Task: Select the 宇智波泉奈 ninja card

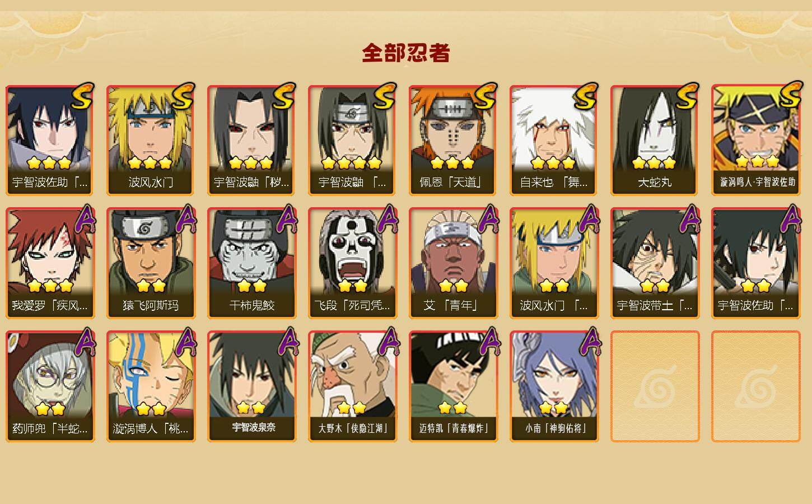Action: [x=251, y=386]
